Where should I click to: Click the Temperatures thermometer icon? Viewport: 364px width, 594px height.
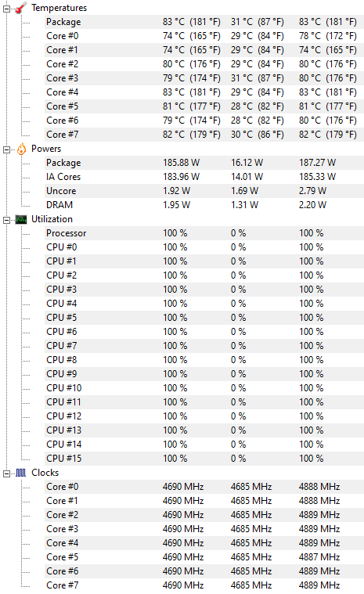point(21,8)
